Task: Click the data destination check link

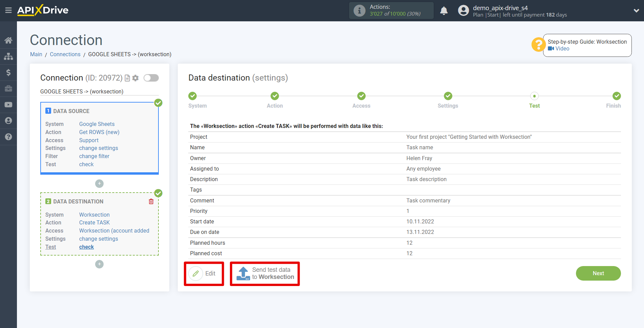Action: (86, 247)
